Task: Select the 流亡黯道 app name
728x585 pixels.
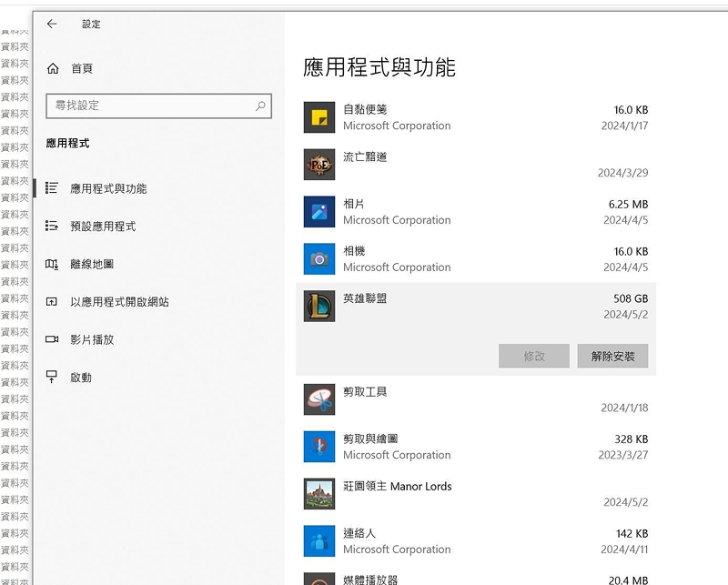Action: pos(365,156)
